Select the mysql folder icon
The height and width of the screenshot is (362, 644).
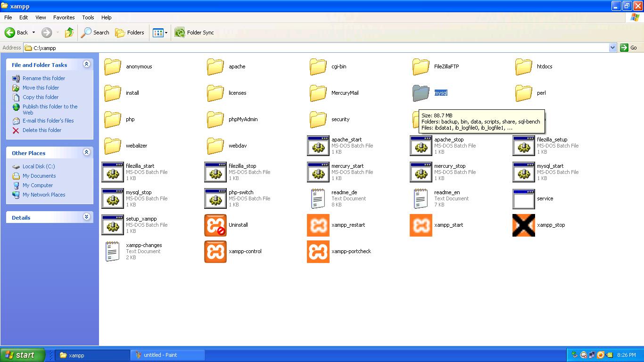[421, 93]
